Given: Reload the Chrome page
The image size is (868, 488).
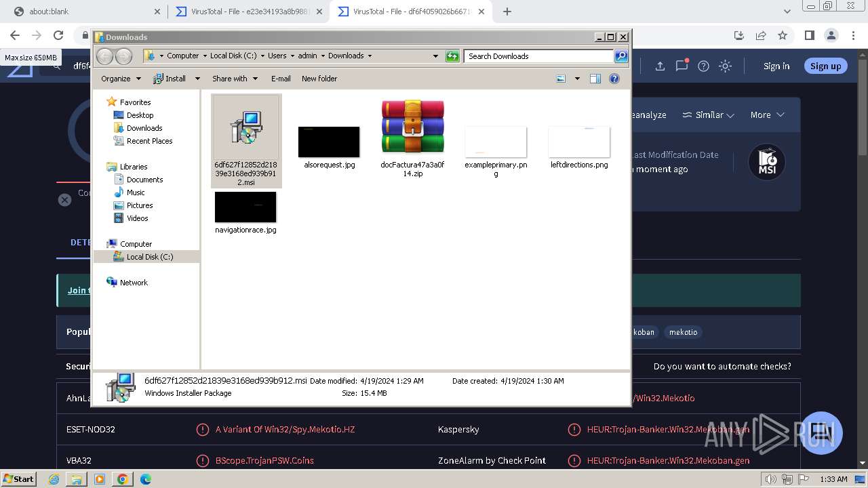Looking at the screenshot, I should [x=58, y=35].
